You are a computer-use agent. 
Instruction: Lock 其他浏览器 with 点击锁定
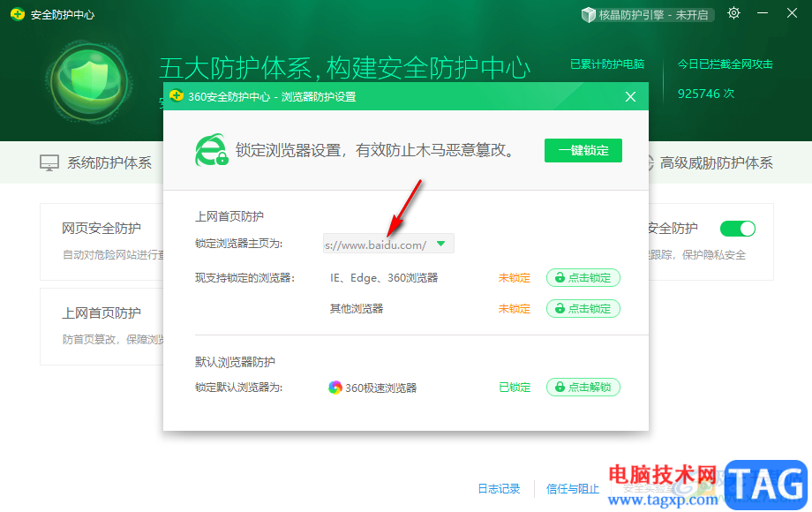click(583, 309)
